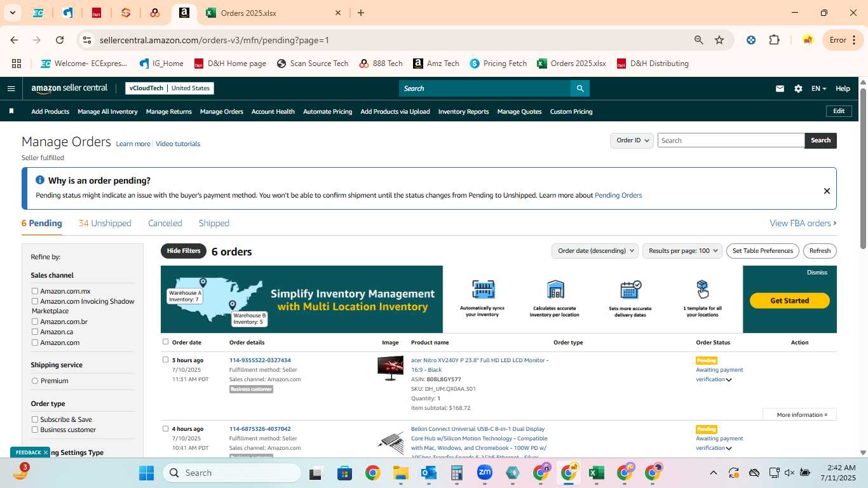Click the blue info icon in the banner
Viewport: 868px width, 488px height.
point(40,180)
